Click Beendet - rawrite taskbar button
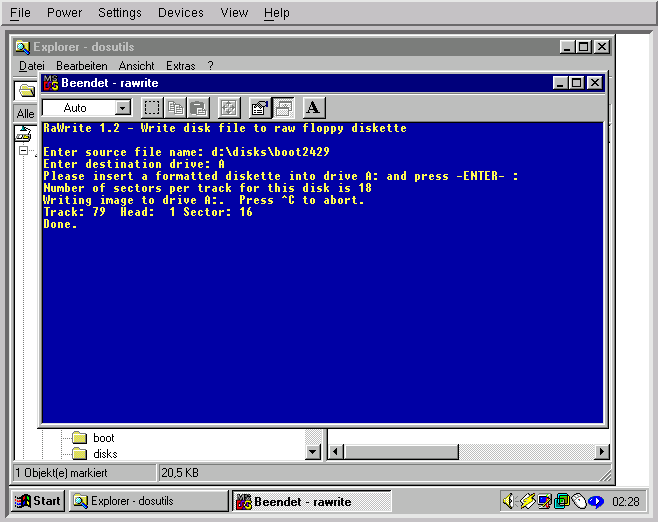 click(312, 501)
